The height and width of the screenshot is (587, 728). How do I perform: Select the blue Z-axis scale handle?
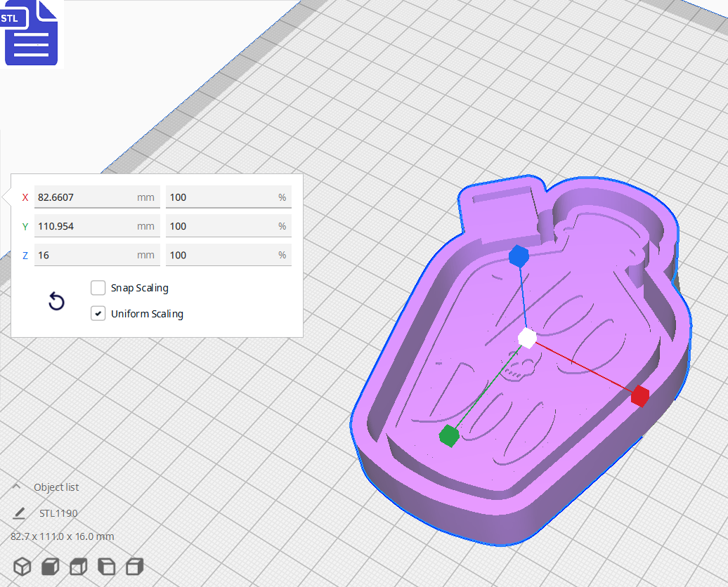[519, 257]
